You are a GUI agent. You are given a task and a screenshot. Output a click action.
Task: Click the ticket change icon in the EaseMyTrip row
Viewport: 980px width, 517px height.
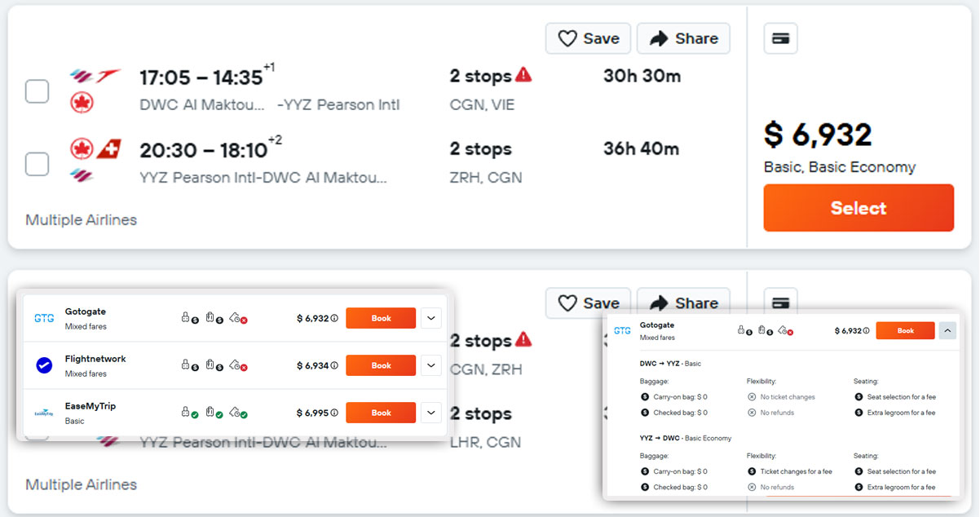[x=237, y=413]
